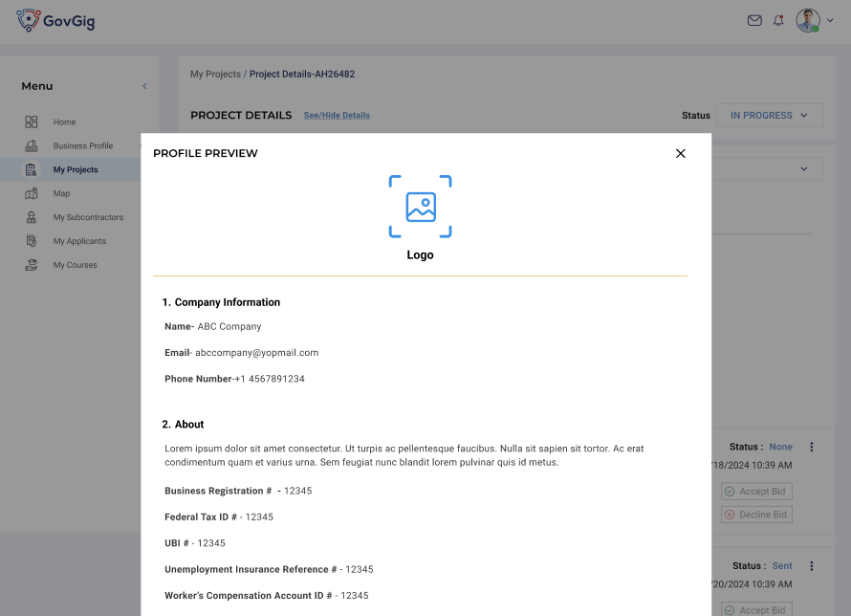Close the Profile Preview dialog
The width and height of the screenshot is (851, 616).
tap(681, 153)
